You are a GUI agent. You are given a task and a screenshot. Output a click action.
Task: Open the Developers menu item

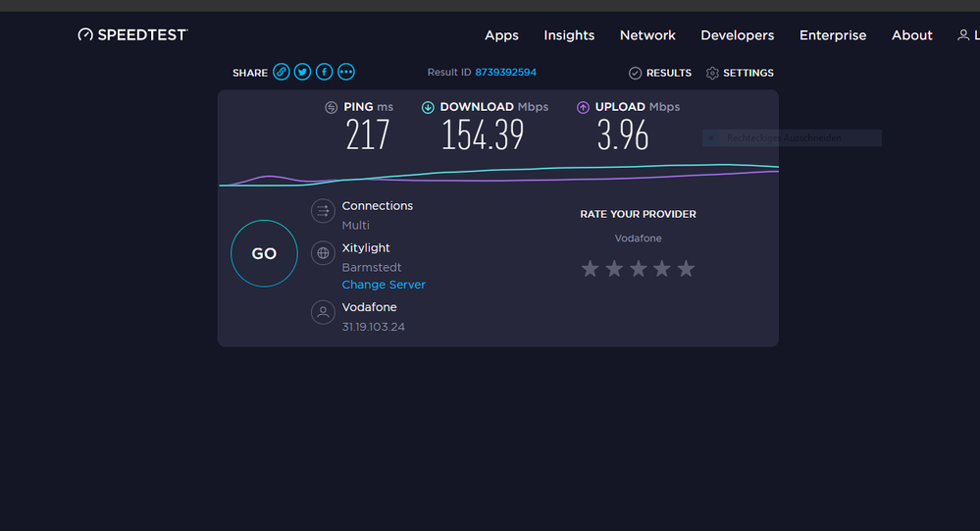[x=737, y=35]
